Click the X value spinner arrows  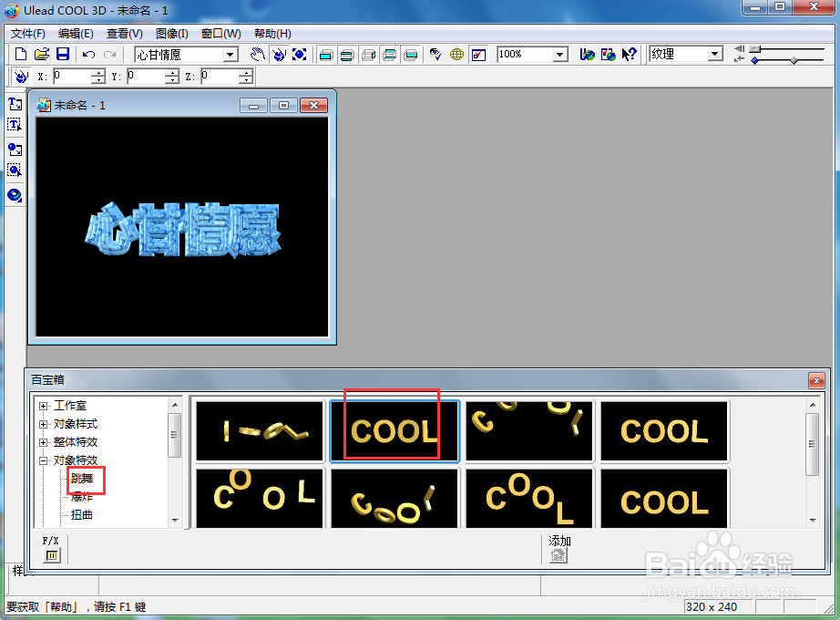point(98,77)
